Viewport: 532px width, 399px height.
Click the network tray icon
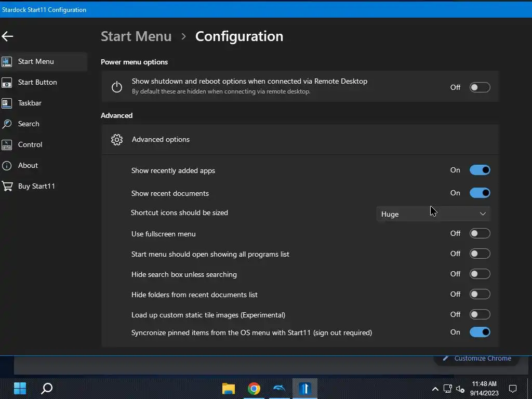[x=447, y=389]
